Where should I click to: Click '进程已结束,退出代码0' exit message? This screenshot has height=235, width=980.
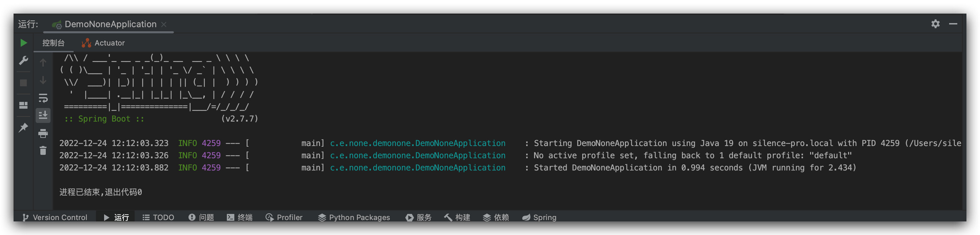tap(101, 192)
